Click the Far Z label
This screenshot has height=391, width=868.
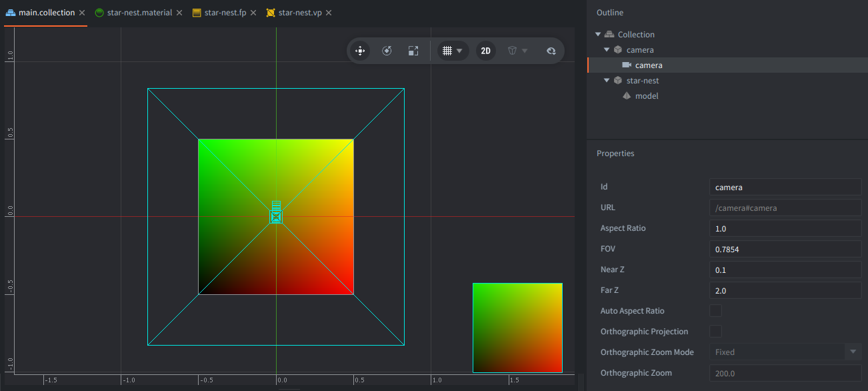610,291
